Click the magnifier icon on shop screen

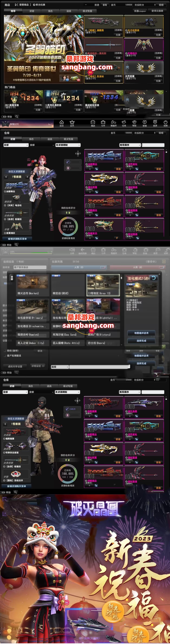pyautogui.click(x=17, y=116)
